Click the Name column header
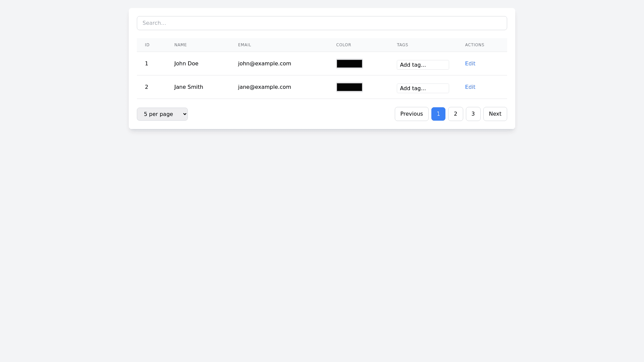644x362 pixels. click(180, 45)
